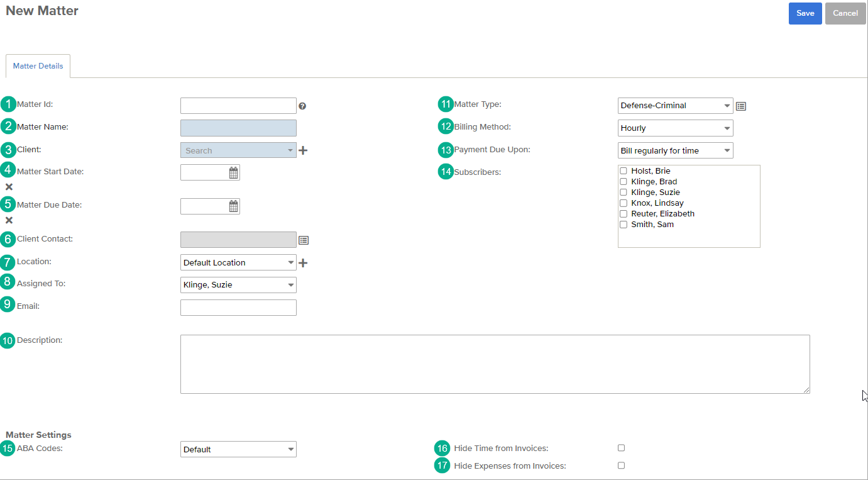Viewport: 868px width, 480px height.
Task: Enable Hide Time from Invoices checkbox
Action: [621, 448]
